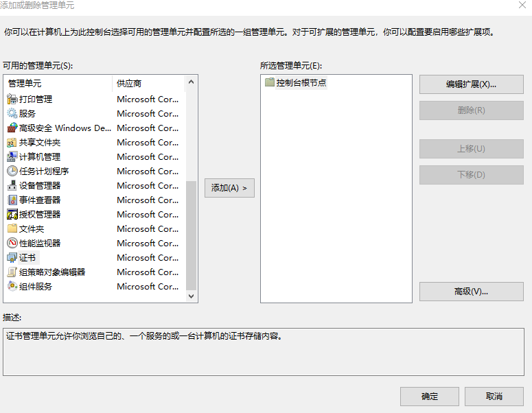Screen dimensions: 532x413
Task: Click the 计算机管理 icon
Action: tap(12, 156)
